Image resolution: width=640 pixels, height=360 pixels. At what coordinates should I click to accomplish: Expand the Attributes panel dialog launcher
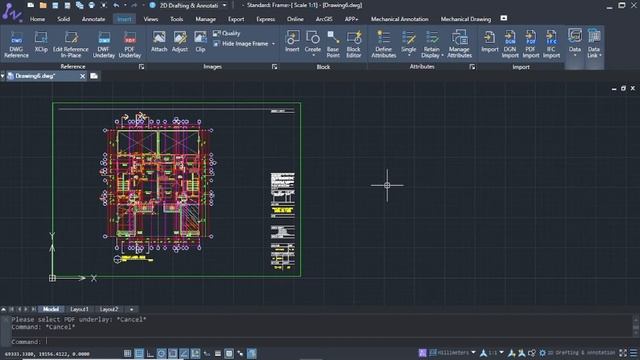point(472,67)
